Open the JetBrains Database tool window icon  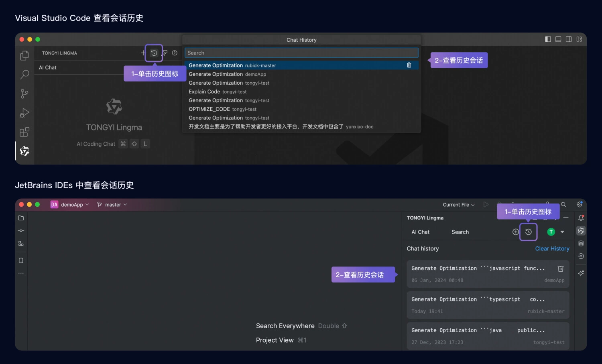pos(581,244)
